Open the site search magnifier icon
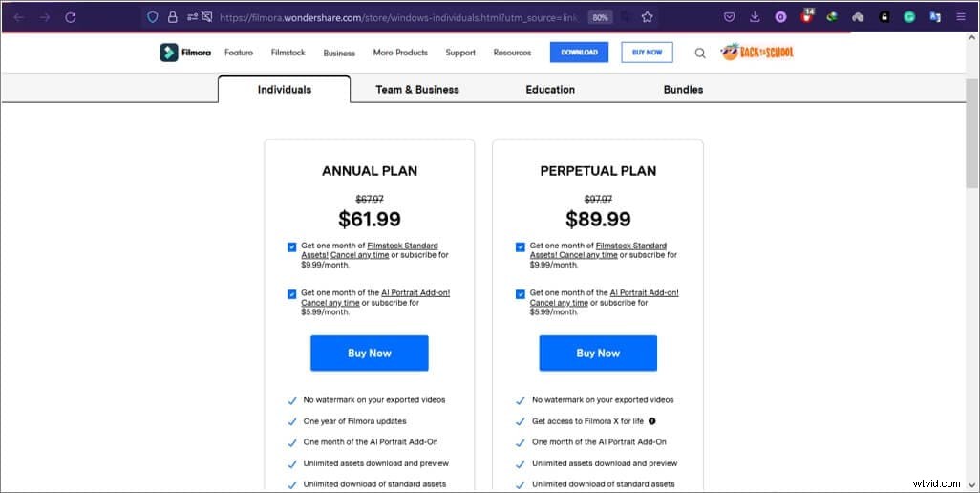 pyautogui.click(x=700, y=54)
